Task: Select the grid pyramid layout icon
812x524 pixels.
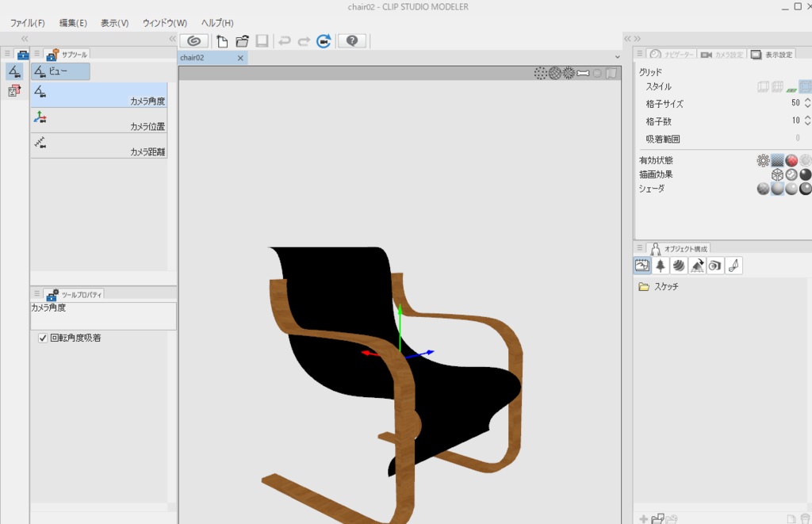Action: (697, 266)
